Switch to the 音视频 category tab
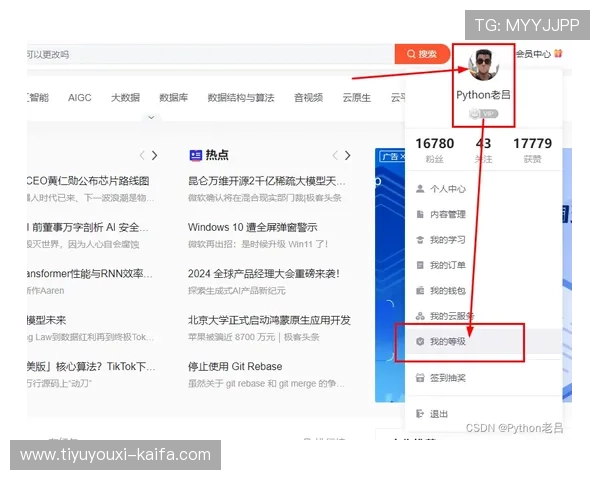This screenshot has height=480, width=600. pyautogui.click(x=308, y=98)
